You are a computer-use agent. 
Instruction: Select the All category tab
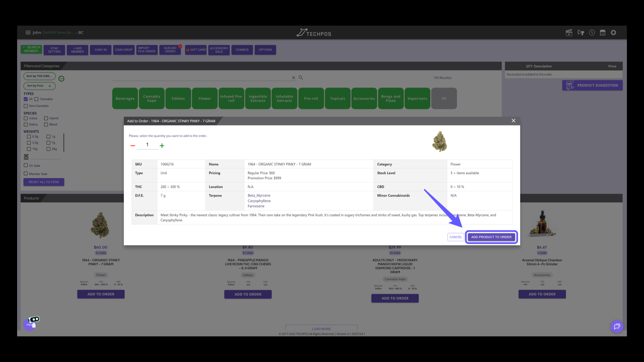444,99
